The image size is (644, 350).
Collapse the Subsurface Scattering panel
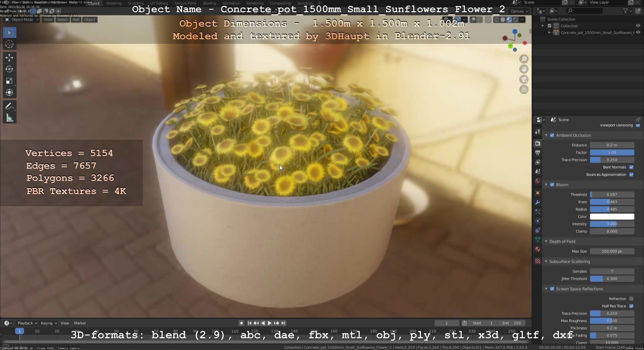tap(546, 261)
